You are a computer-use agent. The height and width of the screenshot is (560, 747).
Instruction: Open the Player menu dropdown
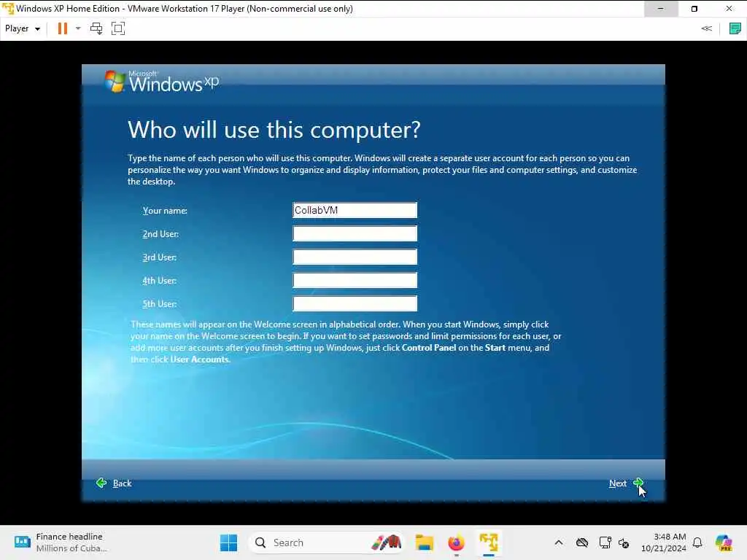tap(23, 28)
